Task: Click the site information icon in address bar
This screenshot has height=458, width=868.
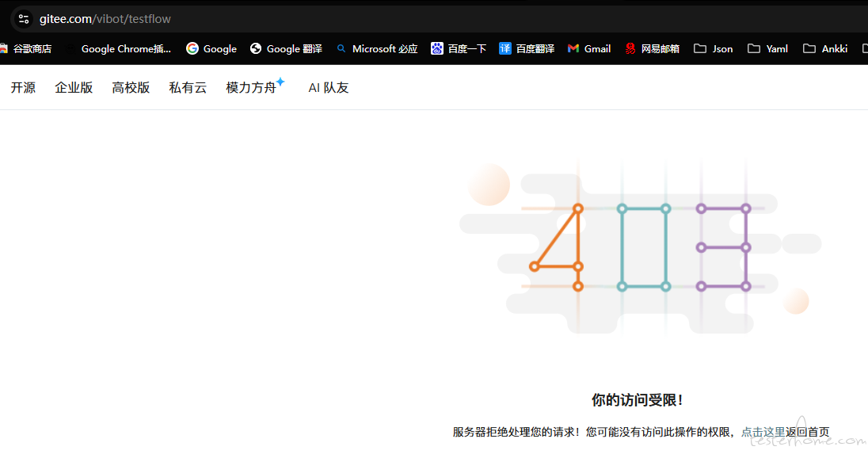Action: pos(24,19)
